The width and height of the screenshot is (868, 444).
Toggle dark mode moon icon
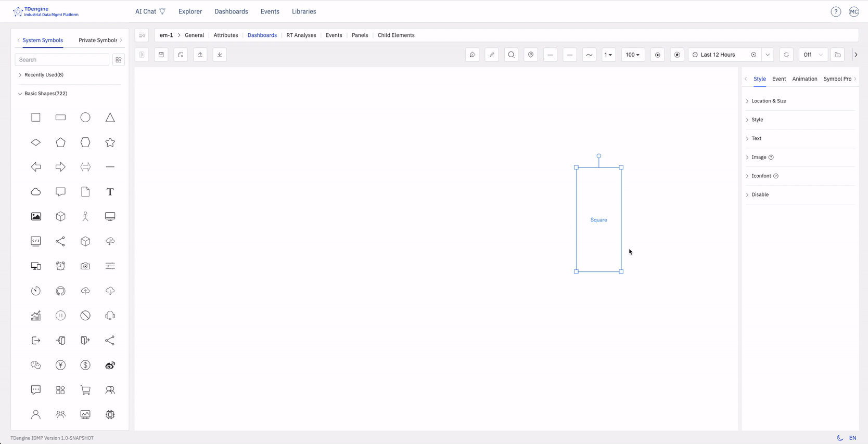[840, 438]
